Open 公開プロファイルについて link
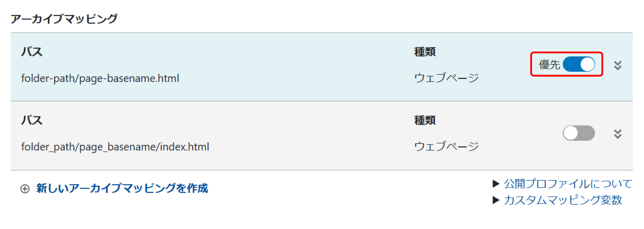 (x=568, y=184)
